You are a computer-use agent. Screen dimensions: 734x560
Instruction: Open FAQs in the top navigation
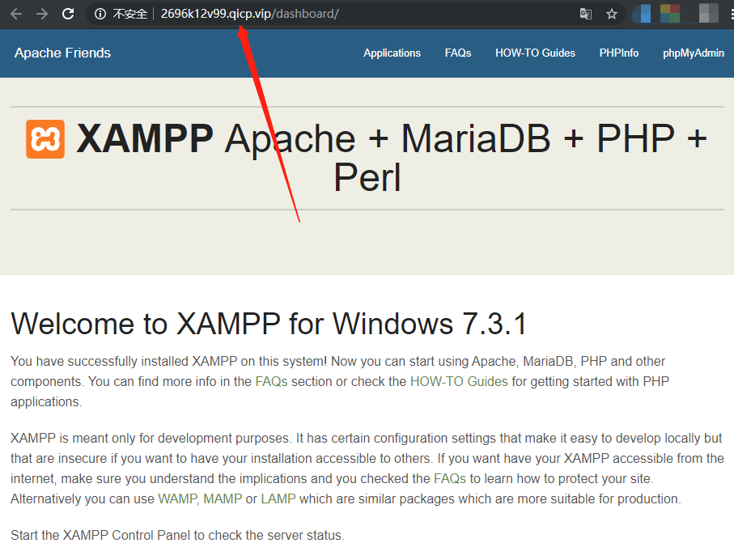tap(458, 53)
